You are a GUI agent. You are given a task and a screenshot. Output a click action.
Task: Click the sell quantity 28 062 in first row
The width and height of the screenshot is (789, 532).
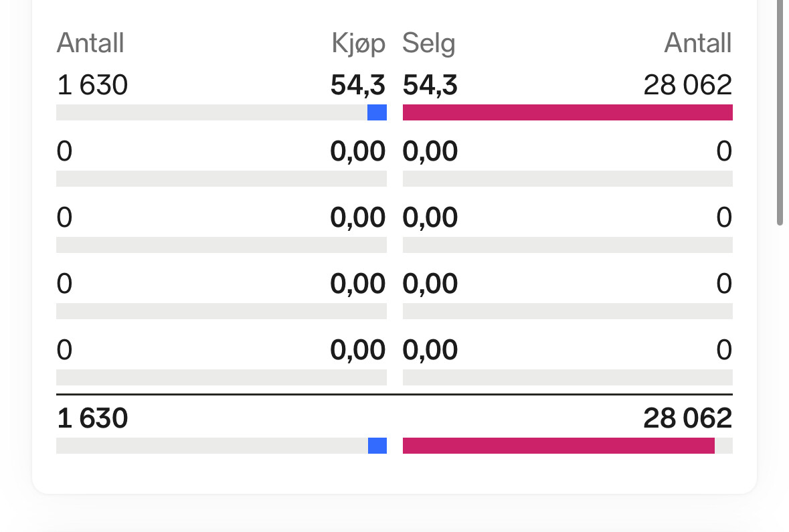pos(688,84)
